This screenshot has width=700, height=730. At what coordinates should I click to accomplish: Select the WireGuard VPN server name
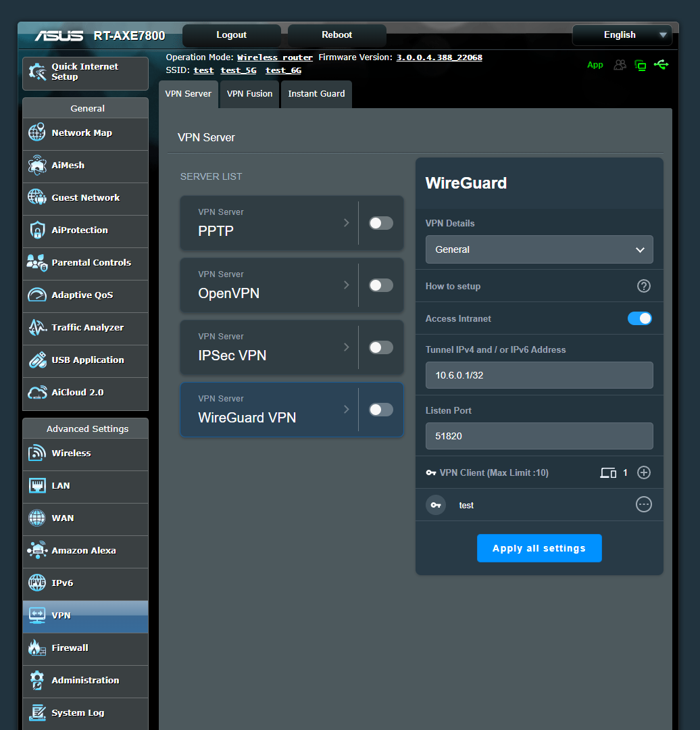point(247,418)
